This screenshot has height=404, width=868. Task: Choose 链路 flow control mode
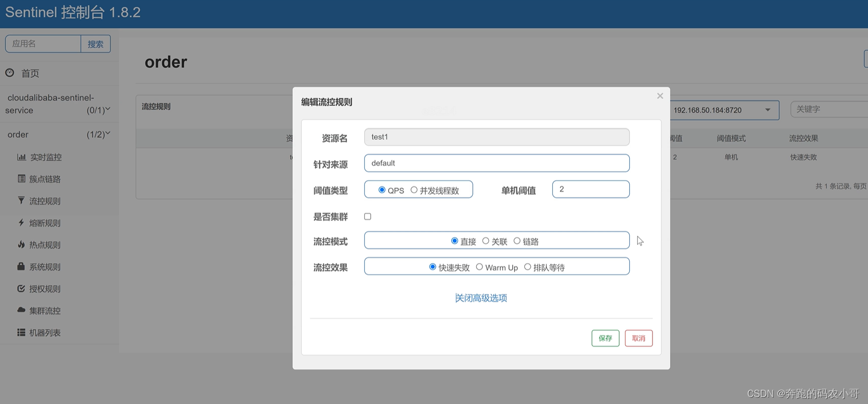[517, 241]
